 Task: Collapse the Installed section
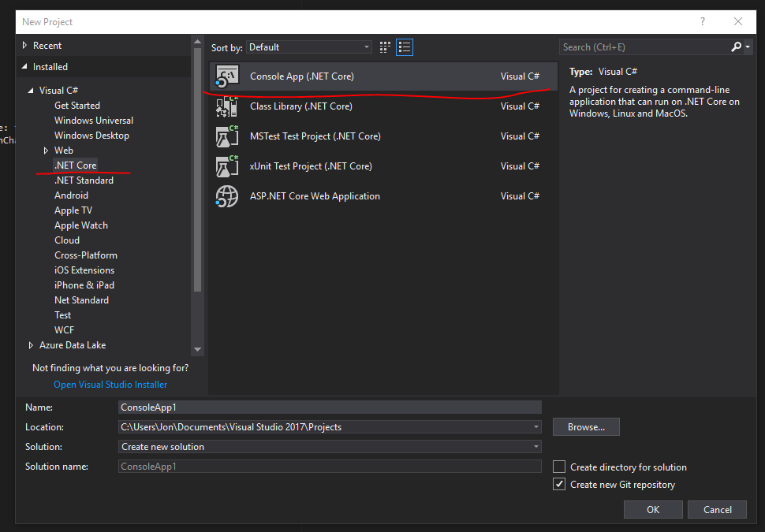click(25, 67)
